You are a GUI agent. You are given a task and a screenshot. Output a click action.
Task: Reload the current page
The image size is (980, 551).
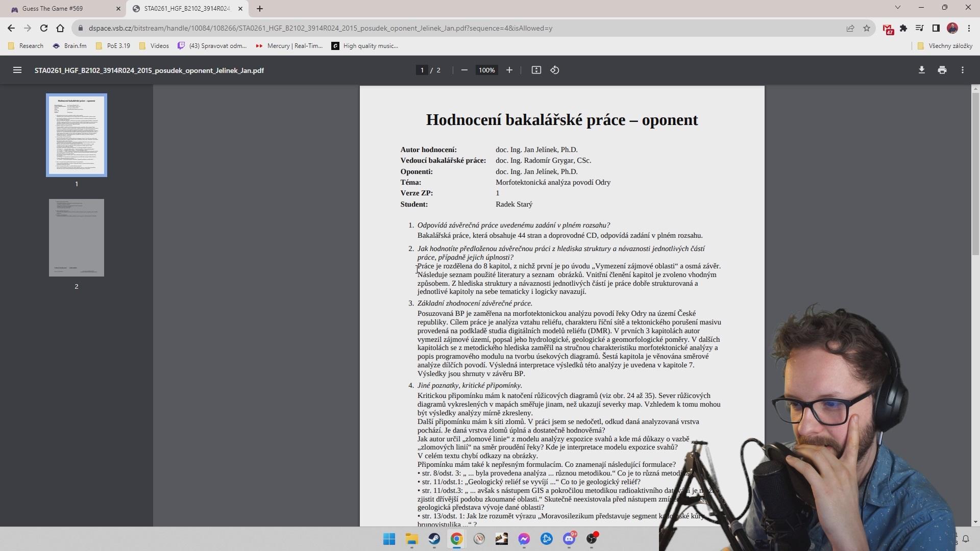pyautogui.click(x=44, y=28)
